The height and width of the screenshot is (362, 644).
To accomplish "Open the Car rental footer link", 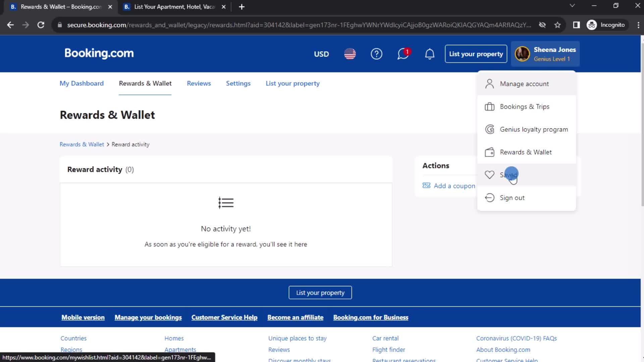I will pos(385,338).
